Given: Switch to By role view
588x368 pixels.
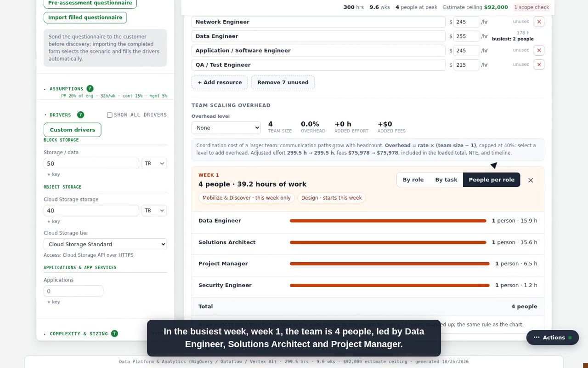Looking at the screenshot, I should [x=413, y=180].
